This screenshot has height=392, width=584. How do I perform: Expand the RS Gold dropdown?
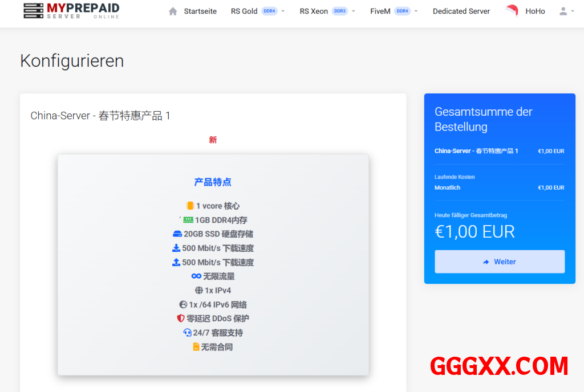click(x=257, y=11)
